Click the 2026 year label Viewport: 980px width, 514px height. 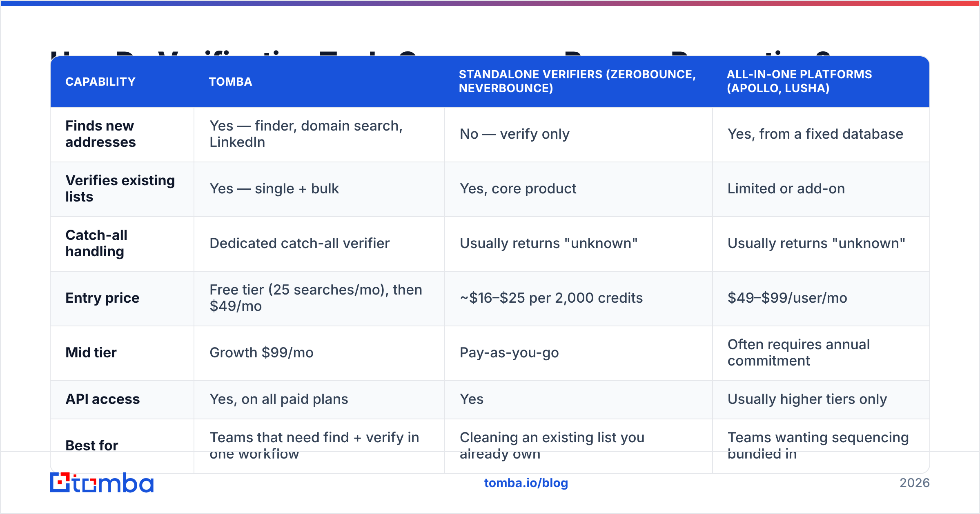click(915, 483)
